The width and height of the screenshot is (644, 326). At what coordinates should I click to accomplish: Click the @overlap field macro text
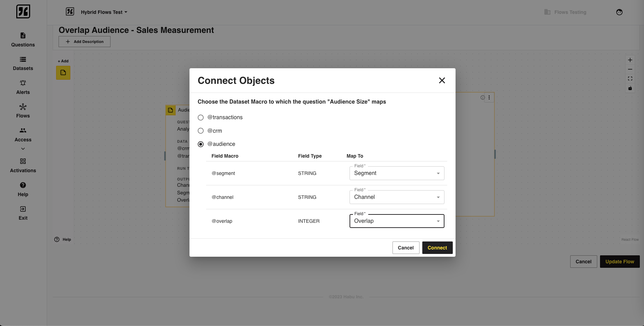coord(222,221)
